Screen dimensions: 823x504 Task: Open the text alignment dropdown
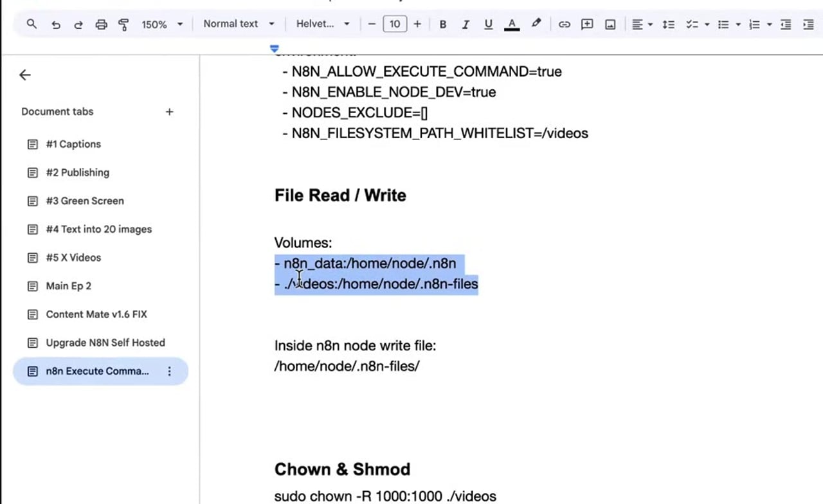[642, 24]
